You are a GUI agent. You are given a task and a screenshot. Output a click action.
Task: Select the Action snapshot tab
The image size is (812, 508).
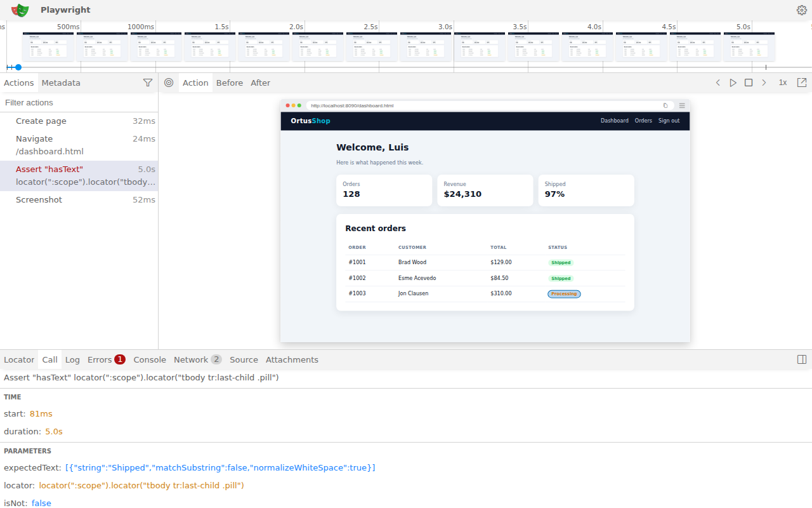tap(195, 83)
